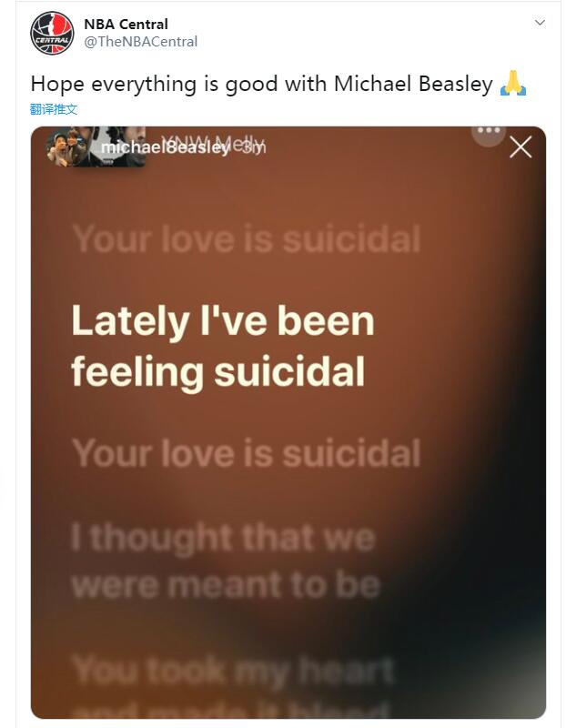Click the praying hands emoji in tweet
The width and height of the screenshot is (566, 728).
(x=513, y=84)
